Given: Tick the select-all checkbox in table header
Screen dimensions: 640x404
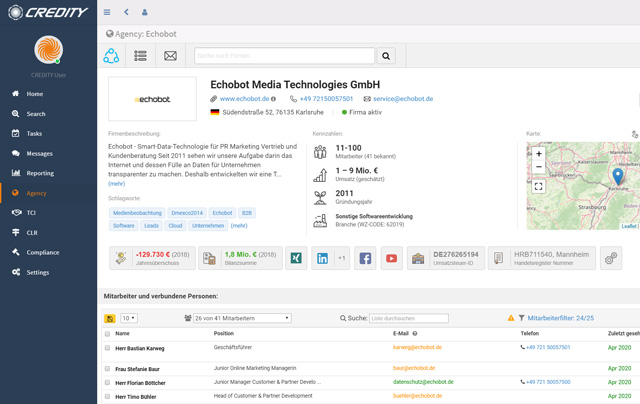Looking at the screenshot, I should [108, 334].
